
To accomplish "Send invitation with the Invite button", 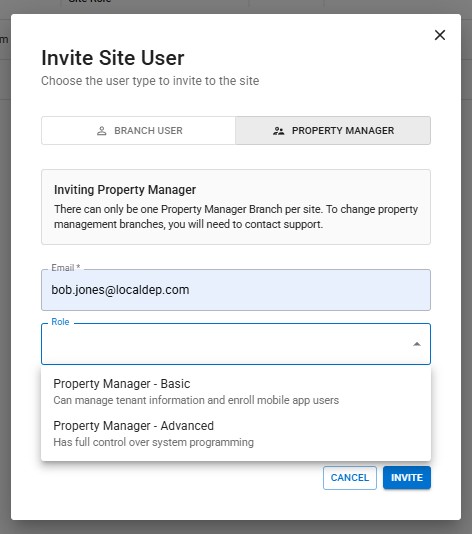I will (407, 478).
